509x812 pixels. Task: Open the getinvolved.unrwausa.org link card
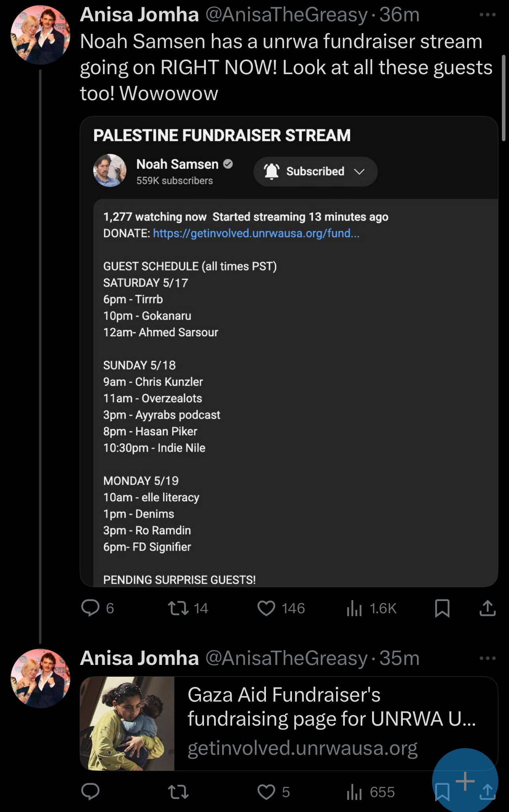[x=289, y=724]
